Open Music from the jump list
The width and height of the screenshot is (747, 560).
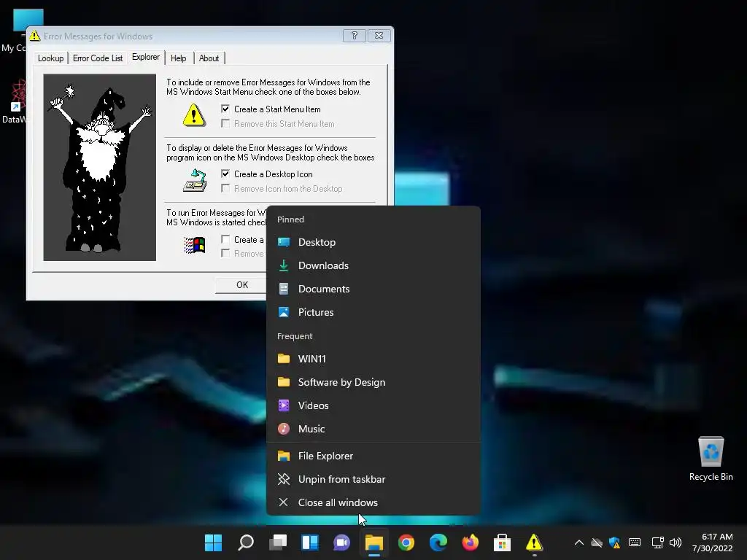pos(373,429)
